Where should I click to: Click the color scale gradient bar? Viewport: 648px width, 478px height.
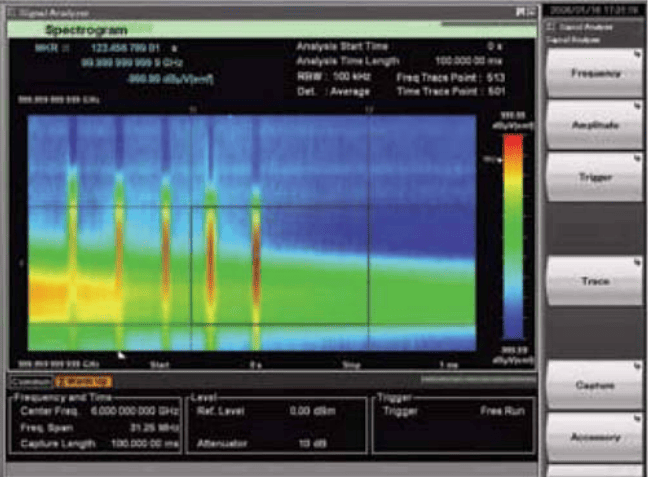click(x=511, y=235)
